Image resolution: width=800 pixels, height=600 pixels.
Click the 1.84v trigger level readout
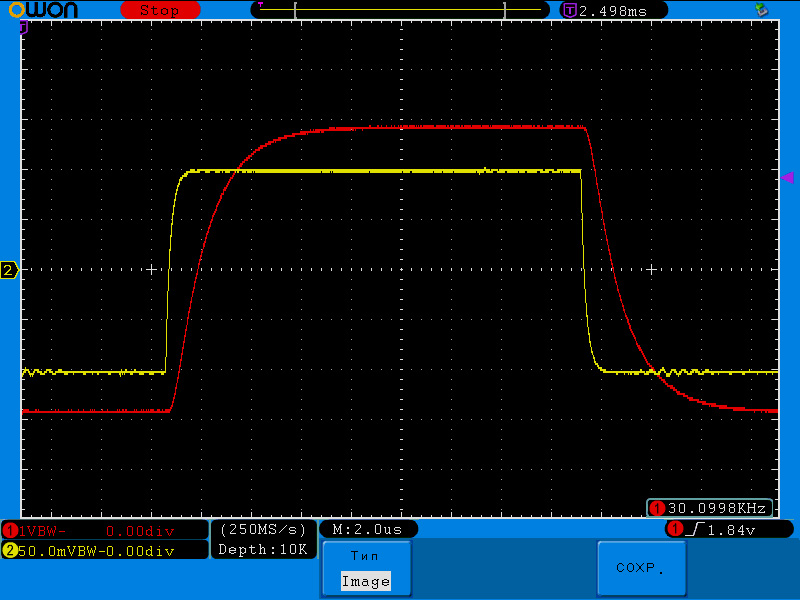(731, 531)
